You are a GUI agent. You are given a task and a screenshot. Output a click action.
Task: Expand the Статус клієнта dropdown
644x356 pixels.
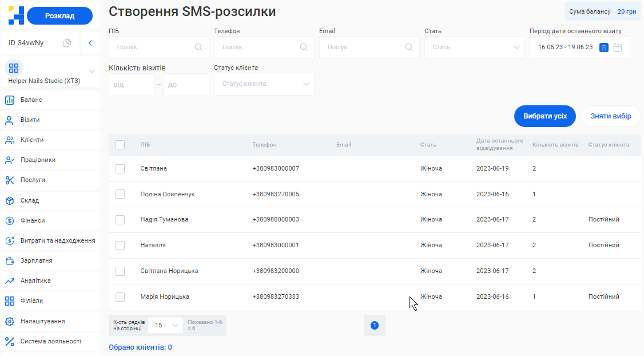point(264,84)
